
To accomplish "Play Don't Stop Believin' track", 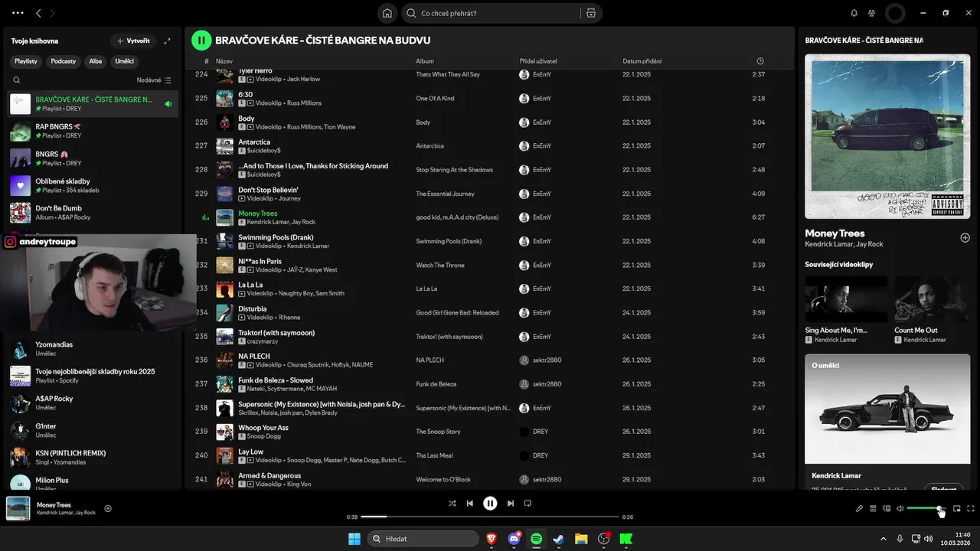I will [x=488, y=194].
